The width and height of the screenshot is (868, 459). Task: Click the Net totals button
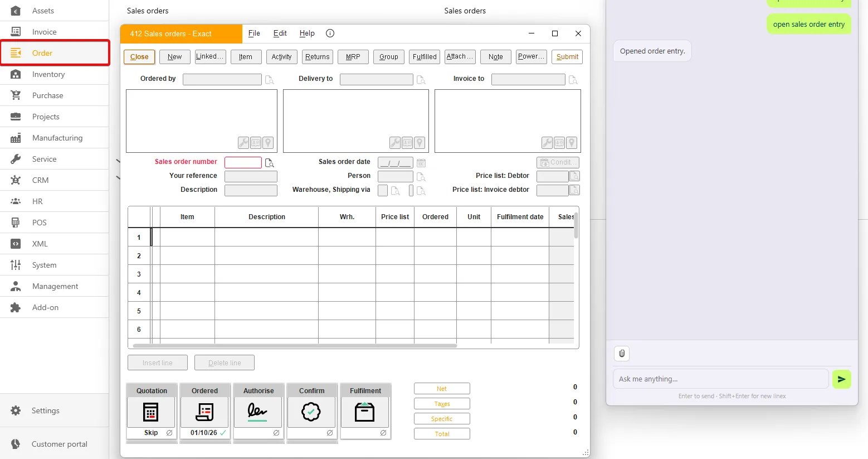tap(442, 389)
